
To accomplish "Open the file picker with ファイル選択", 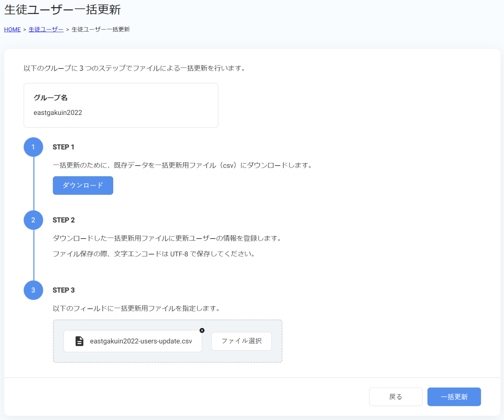I will [242, 341].
